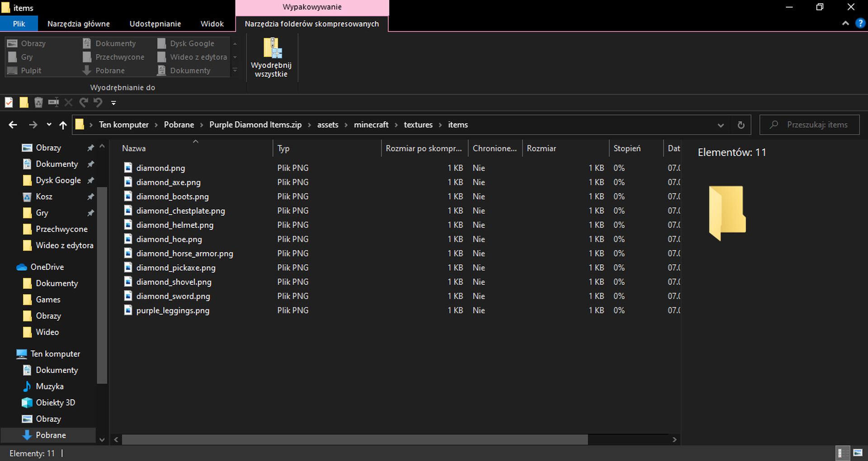Click the Properties icon in quick access toolbar

click(x=9, y=103)
